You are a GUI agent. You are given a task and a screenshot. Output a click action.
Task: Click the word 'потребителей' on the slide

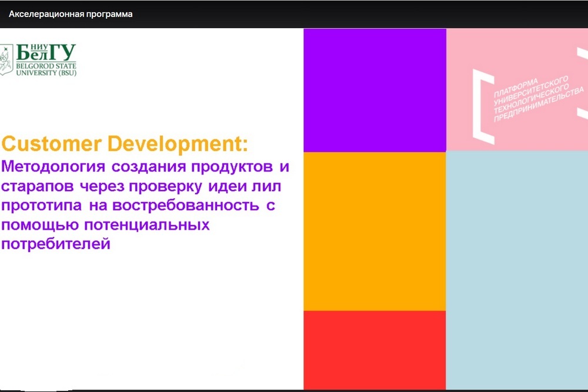coord(56,244)
